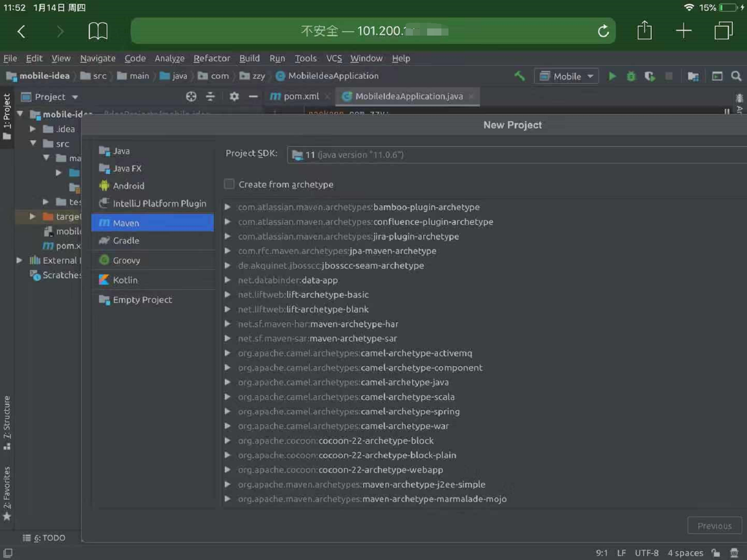Expand camel-archetype-spring entry

click(x=227, y=412)
